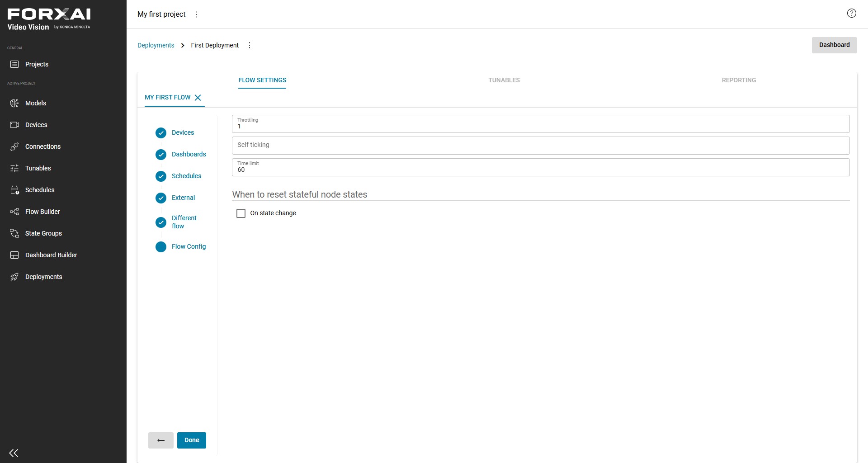Follow the Deployments breadcrumb link

point(156,45)
